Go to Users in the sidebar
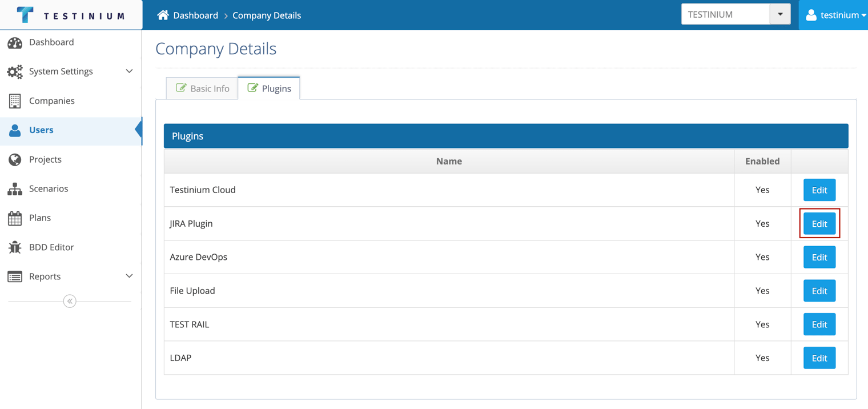This screenshot has width=868, height=409. (x=71, y=130)
